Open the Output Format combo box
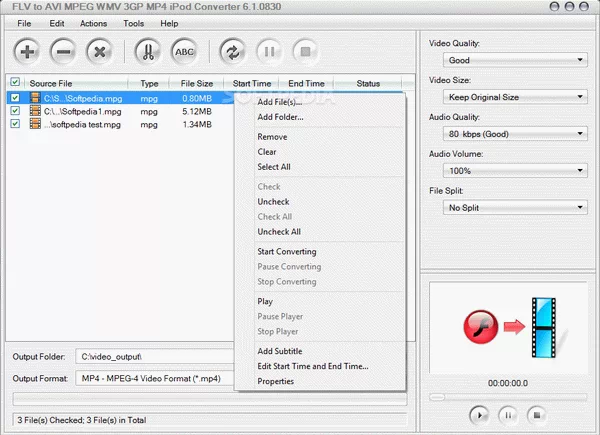 tap(155, 379)
